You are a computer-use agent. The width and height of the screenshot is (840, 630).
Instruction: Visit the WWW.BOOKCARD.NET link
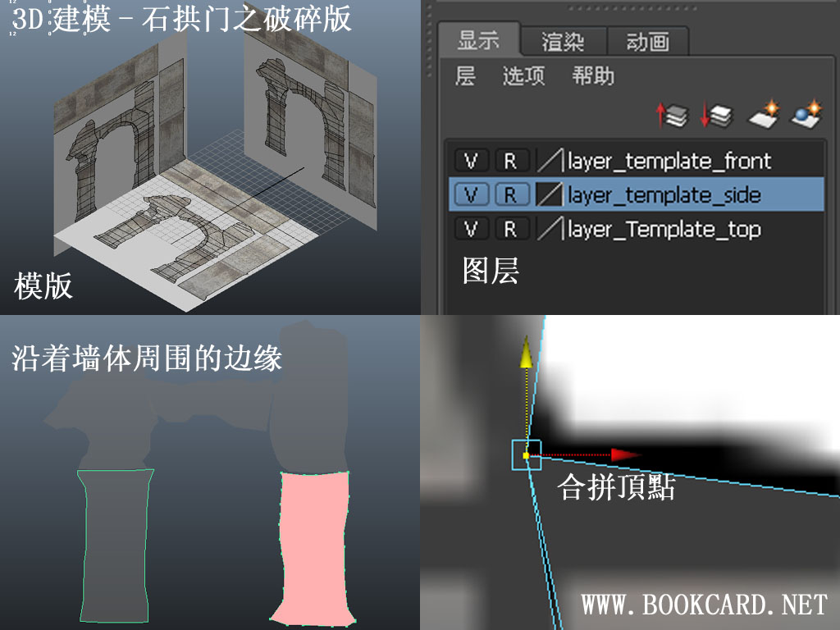pos(705,605)
